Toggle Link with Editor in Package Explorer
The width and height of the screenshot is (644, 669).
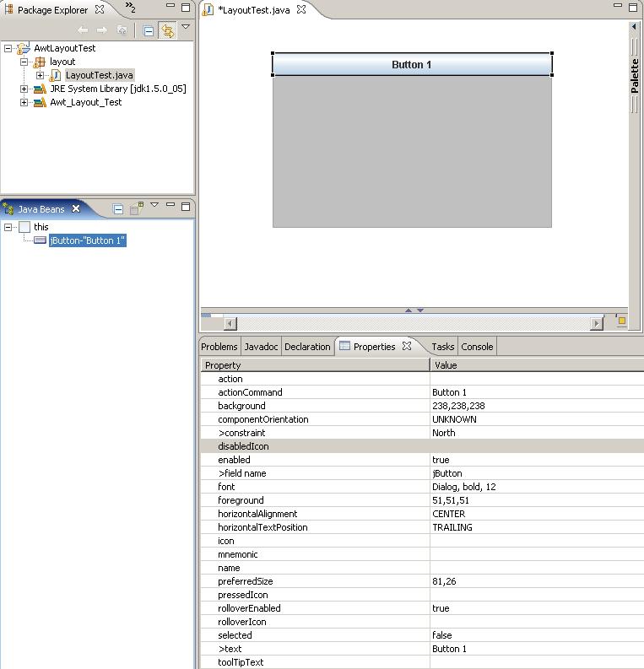167,30
